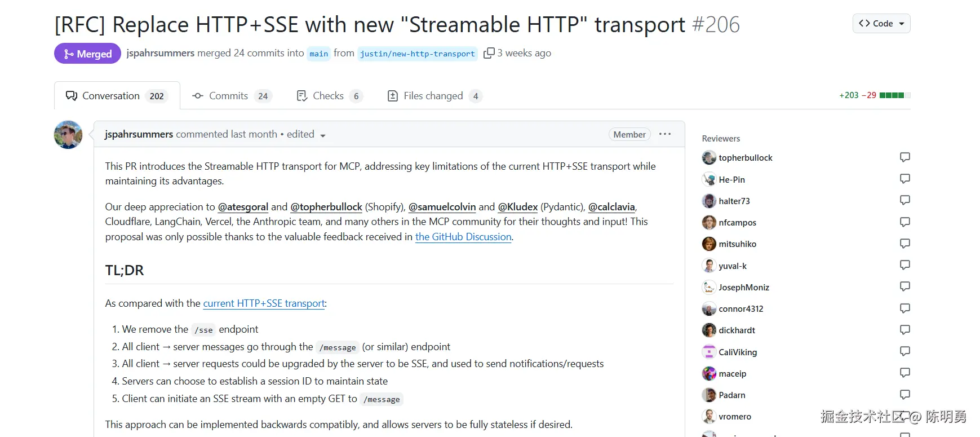
Task: Open the justin/new-http-transport branch link
Action: click(x=417, y=54)
